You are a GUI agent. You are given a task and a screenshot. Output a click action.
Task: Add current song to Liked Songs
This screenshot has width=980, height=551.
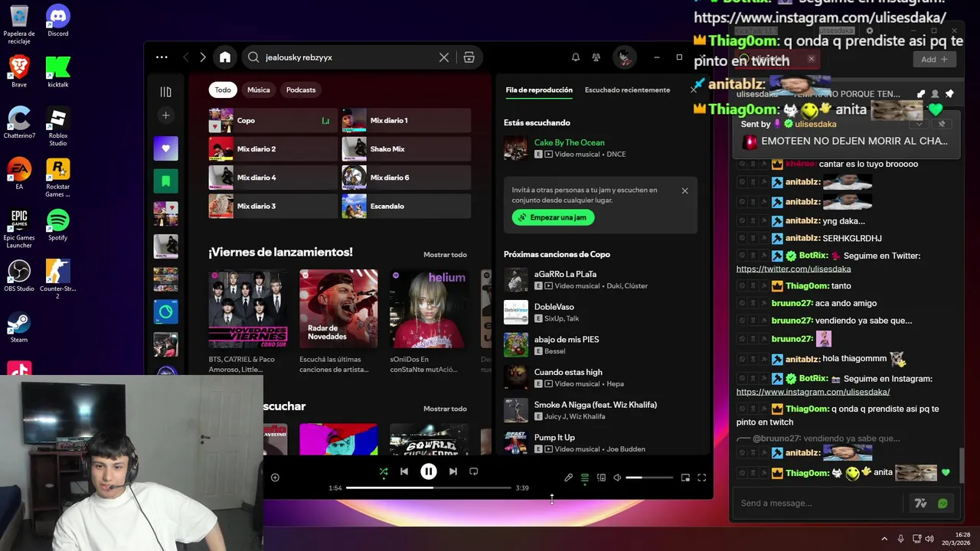click(275, 478)
